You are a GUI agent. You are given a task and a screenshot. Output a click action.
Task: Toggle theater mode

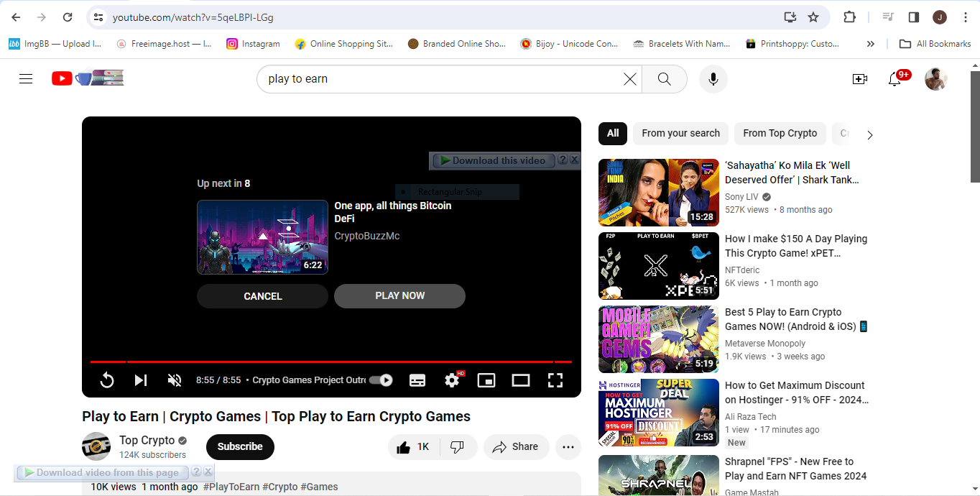(521, 380)
